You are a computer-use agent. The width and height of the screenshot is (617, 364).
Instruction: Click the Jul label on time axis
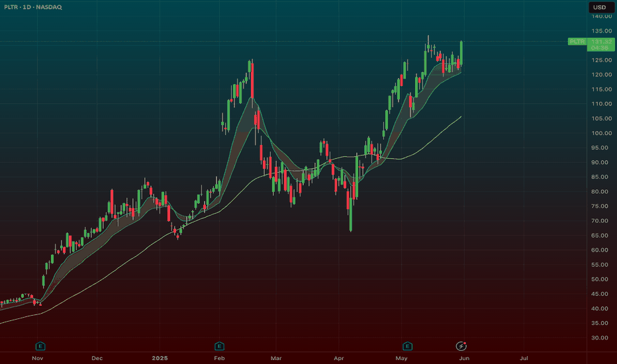click(x=524, y=358)
